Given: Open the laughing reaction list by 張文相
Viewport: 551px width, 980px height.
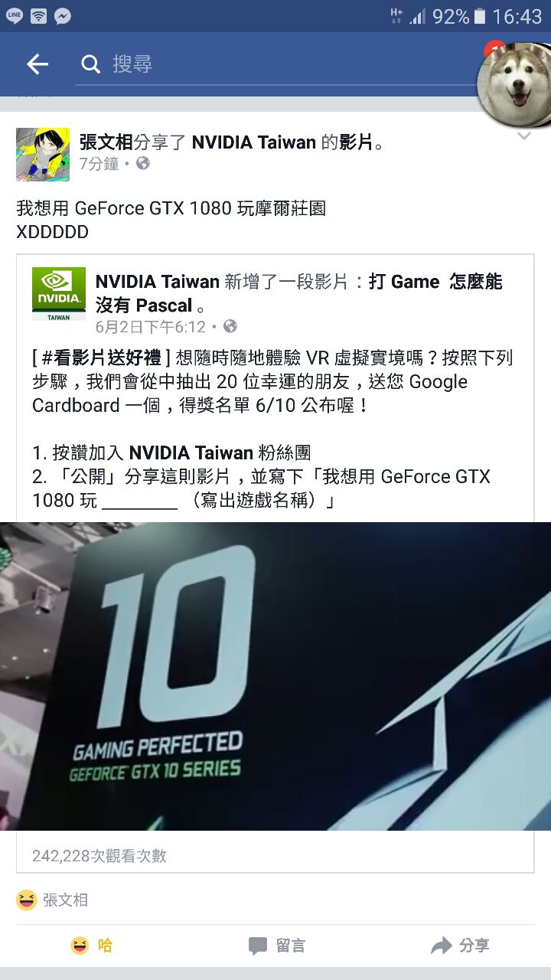Looking at the screenshot, I should [52, 900].
